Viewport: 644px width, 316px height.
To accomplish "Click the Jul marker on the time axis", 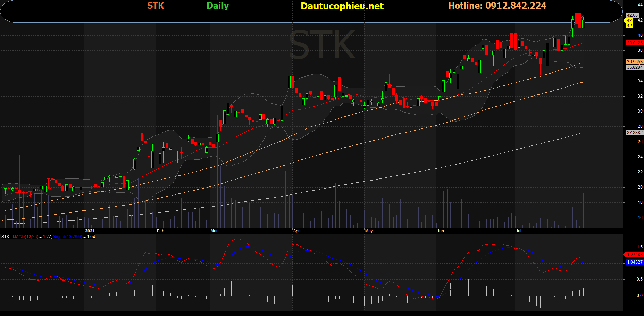I will coord(519,231).
